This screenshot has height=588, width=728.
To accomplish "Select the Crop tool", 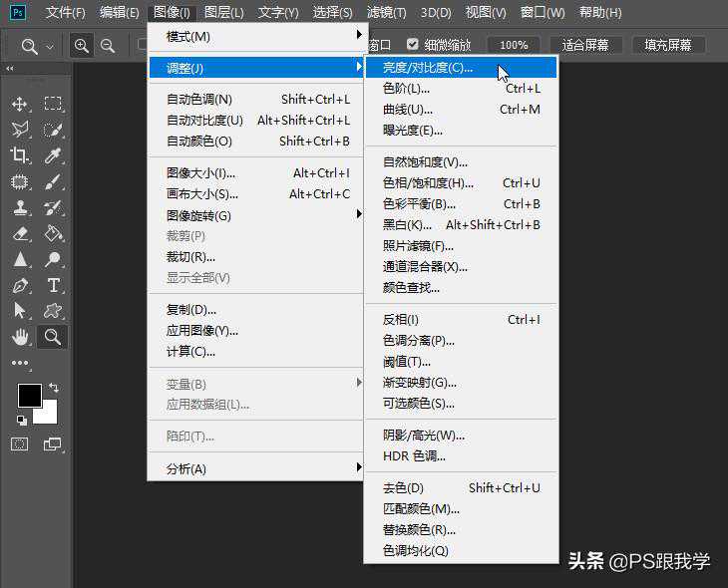I will pyautogui.click(x=20, y=155).
